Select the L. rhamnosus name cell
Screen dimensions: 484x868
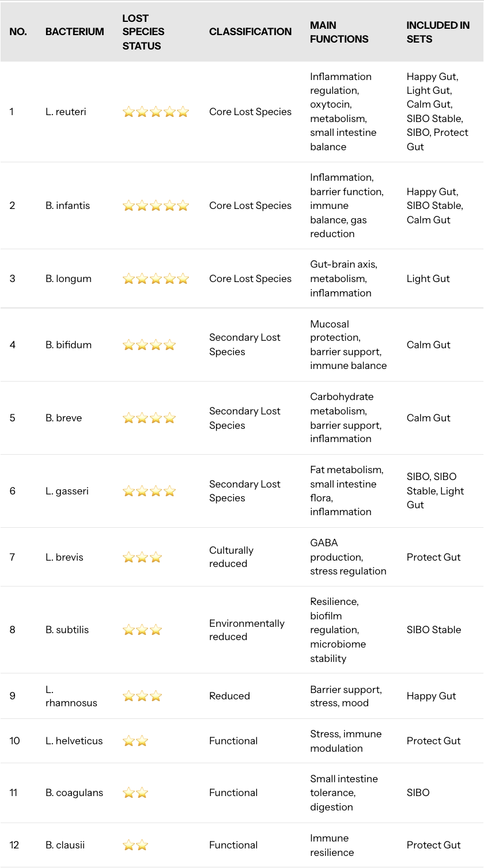71,696
